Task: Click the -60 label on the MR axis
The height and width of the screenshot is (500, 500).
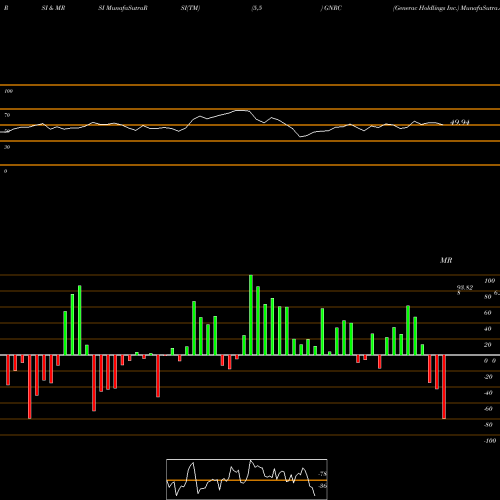Action: pyautogui.click(x=488, y=409)
